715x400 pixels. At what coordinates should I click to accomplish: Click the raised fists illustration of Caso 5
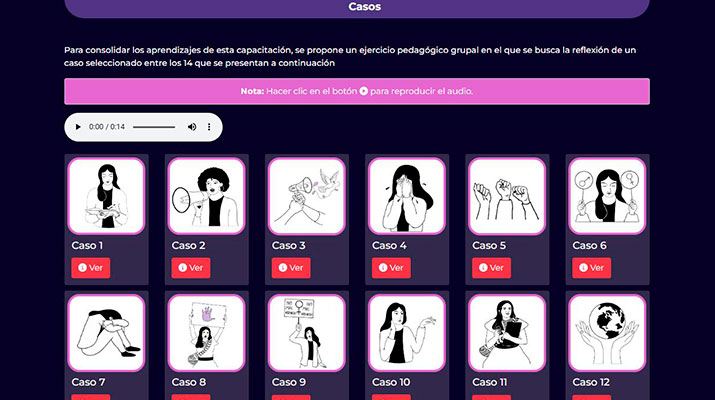tap(507, 196)
